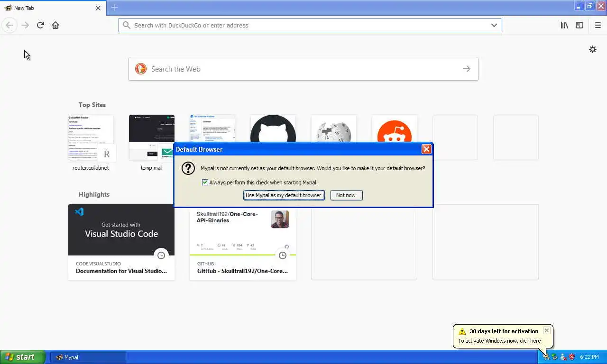Click history clock icon on GitHub card
This screenshot has height=364, width=607.
[x=283, y=255]
